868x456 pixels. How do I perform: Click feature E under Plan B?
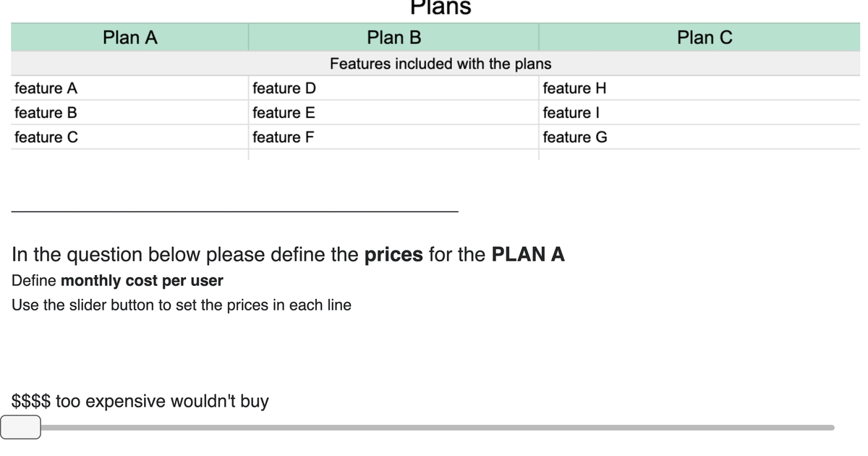point(283,112)
